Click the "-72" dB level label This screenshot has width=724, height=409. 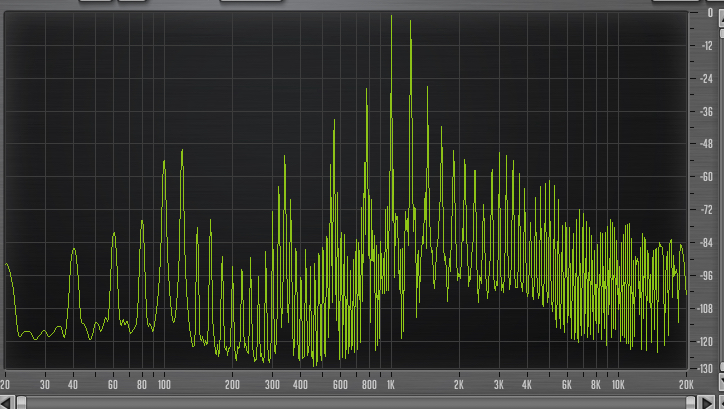tap(707, 210)
